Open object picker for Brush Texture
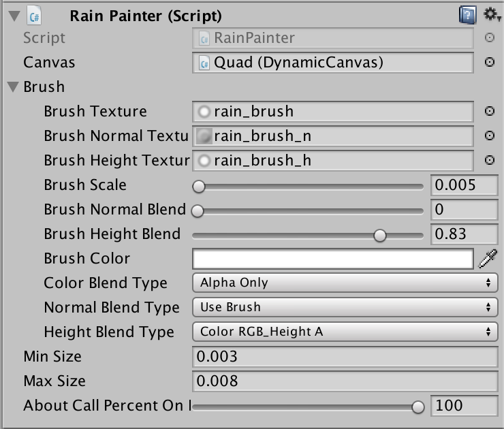504x429 pixels. pos(489,111)
